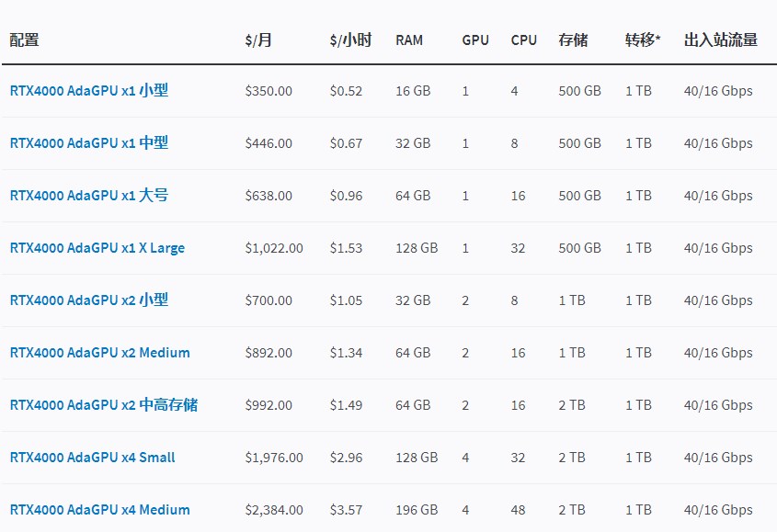Screen dimensions: 777x532
Task: Select the $1,022.00 monthly price cell
Action: coord(274,248)
